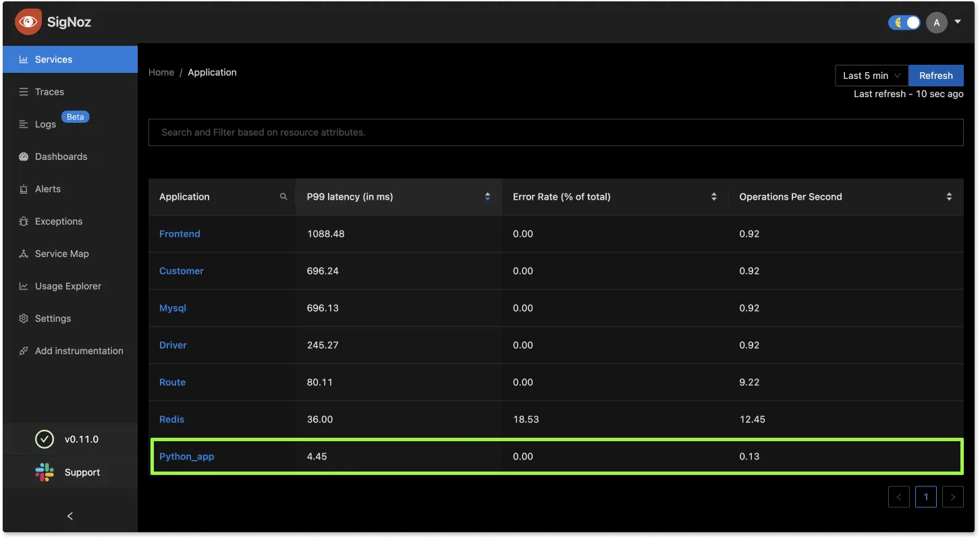Click the Dashboards gauge icon
Screen dimensions: 980x539
coord(24,157)
